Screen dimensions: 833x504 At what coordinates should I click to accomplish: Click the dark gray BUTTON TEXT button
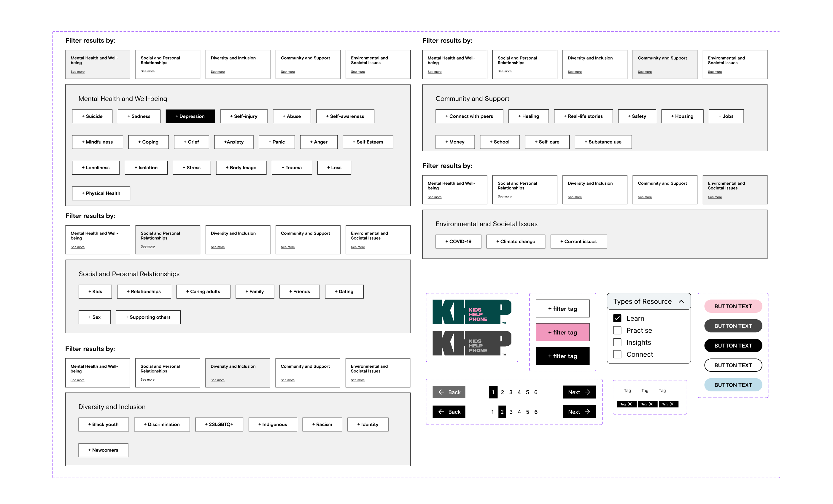[733, 326]
